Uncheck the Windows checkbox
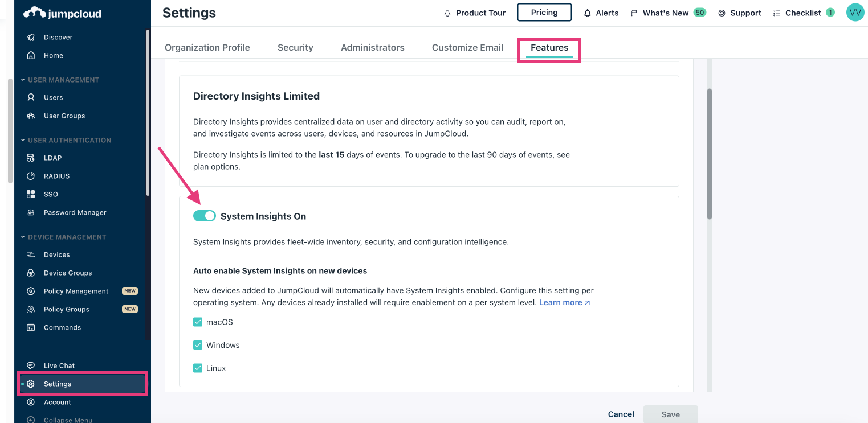The height and width of the screenshot is (423, 868). (x=198, y=345)
